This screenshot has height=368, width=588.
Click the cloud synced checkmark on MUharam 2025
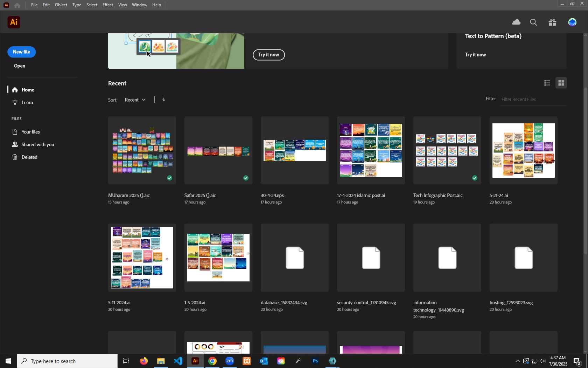(170, 178)
